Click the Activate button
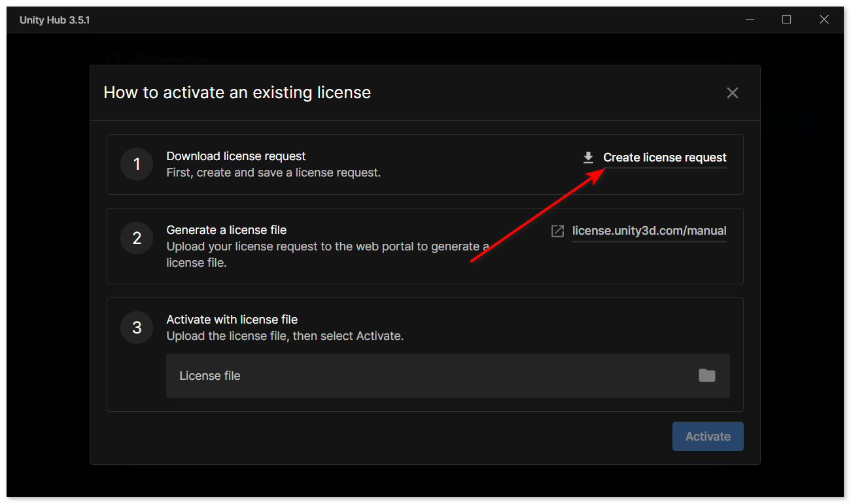 tap(708, 437)
